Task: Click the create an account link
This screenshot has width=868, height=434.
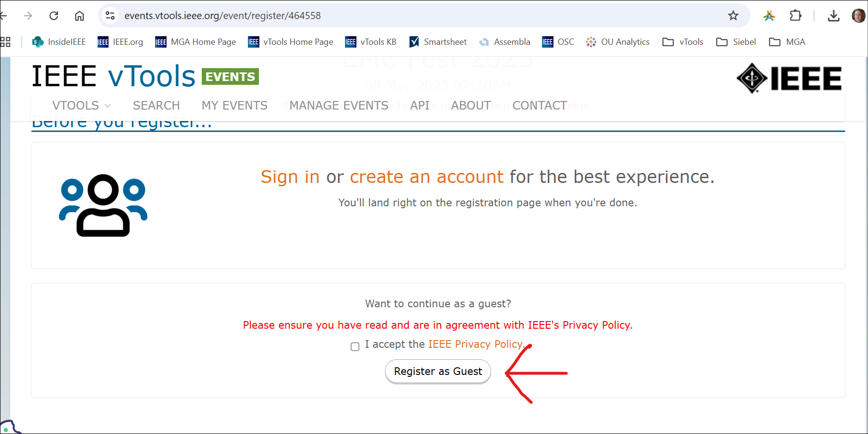Action: click(427, 177)
